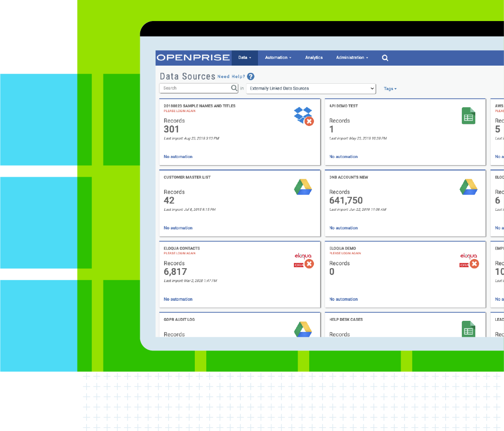Open 20180823 Sample Names and Titles title
The height and width of the screenshot is (431, 504).
(200, 106)
